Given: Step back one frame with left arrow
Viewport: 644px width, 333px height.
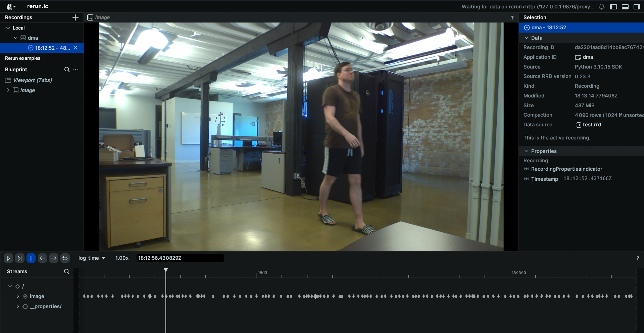Looking at the screenshot, I should coord(42,258).
